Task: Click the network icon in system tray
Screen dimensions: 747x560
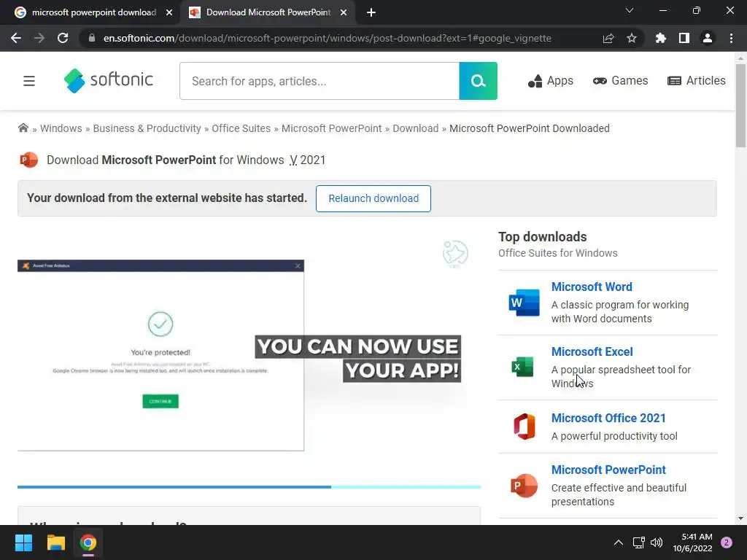Action: click(x=638, y=542)
